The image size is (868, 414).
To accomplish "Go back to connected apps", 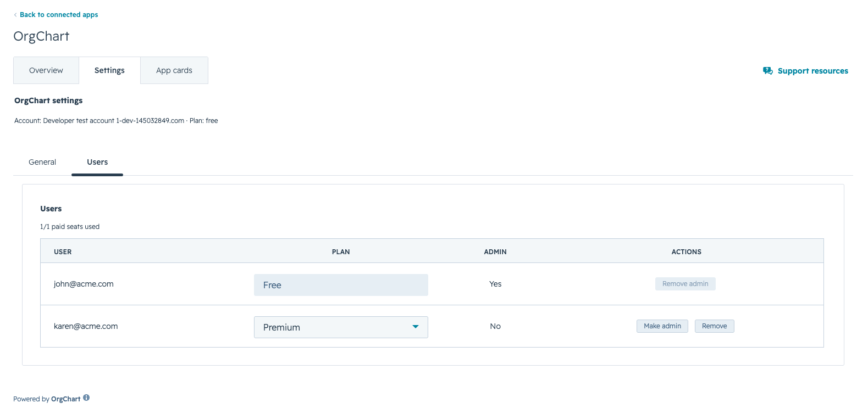I will click(59, 15).
